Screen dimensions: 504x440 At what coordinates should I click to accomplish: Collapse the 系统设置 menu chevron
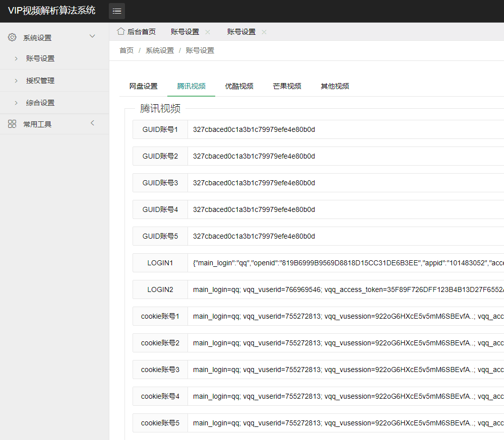pyautogui.click(x=92, y=36)
